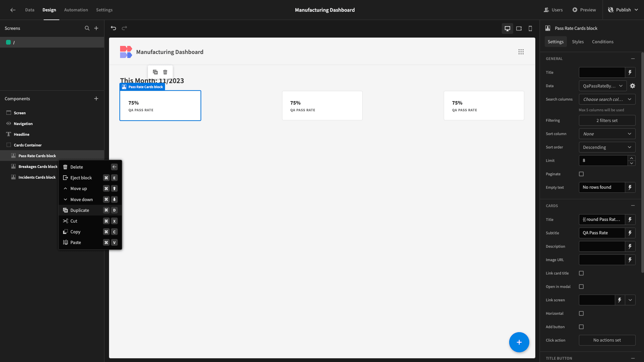
Task: Enable Link card title checkbox
Action: tap(581, 273)
